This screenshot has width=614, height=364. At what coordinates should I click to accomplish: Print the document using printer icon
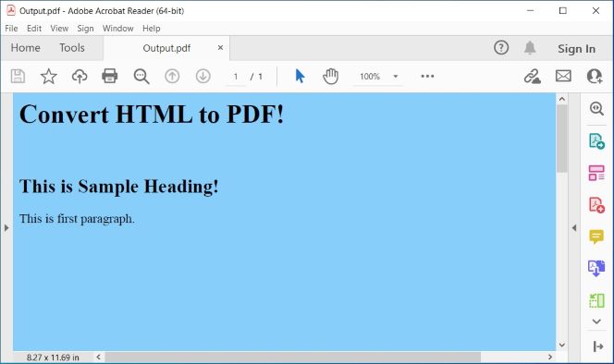(x=110, y=76)
